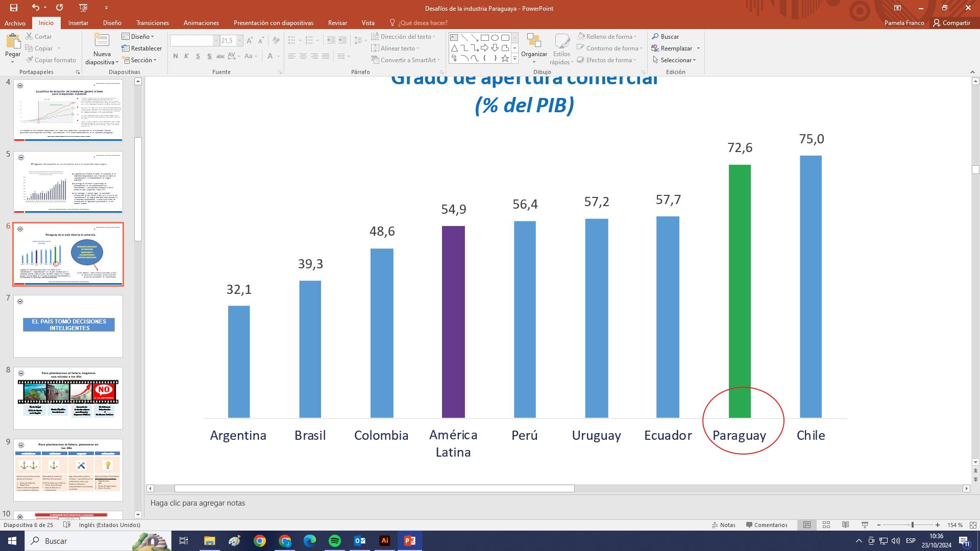Toggle the Comentarios pane

[767, 525]
